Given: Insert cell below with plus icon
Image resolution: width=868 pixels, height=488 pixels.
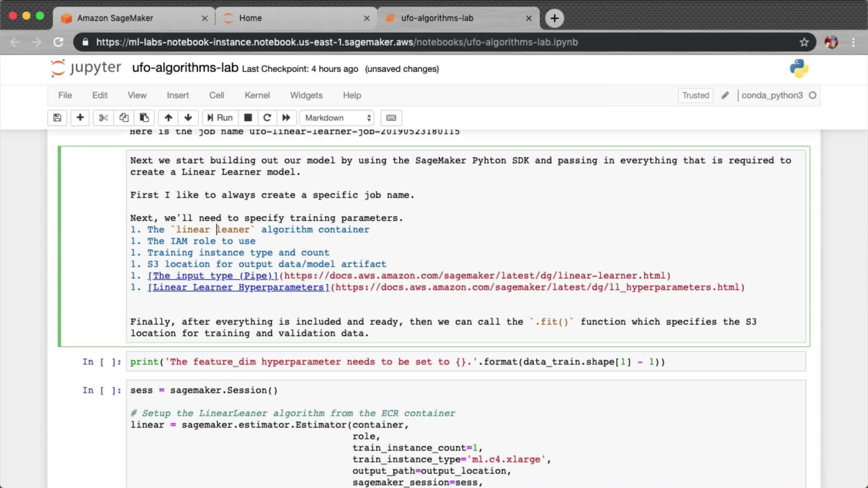Looking at the screenshot, I should click(x=80, y=118).
